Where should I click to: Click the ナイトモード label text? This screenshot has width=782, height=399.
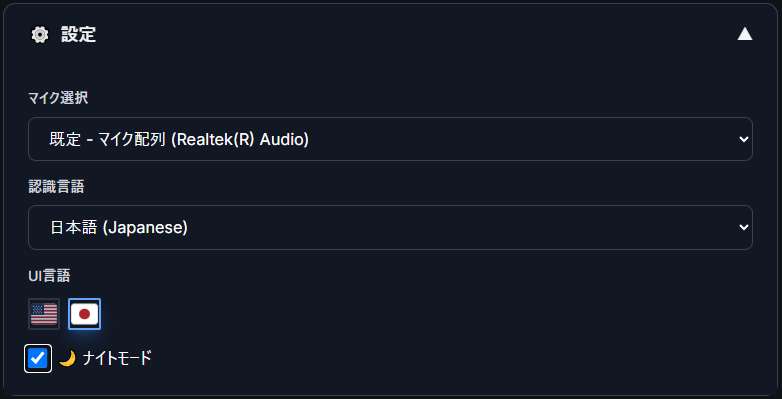[117, 358]
